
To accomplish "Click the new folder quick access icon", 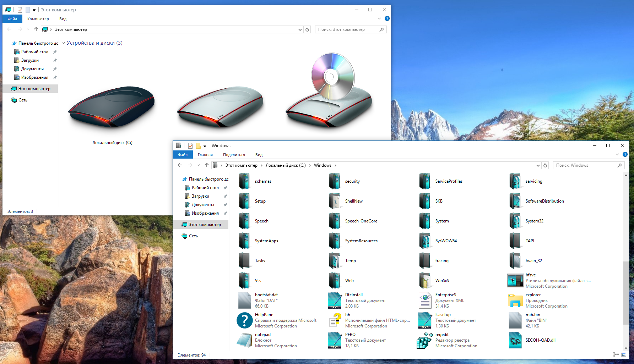I will 199,145.
